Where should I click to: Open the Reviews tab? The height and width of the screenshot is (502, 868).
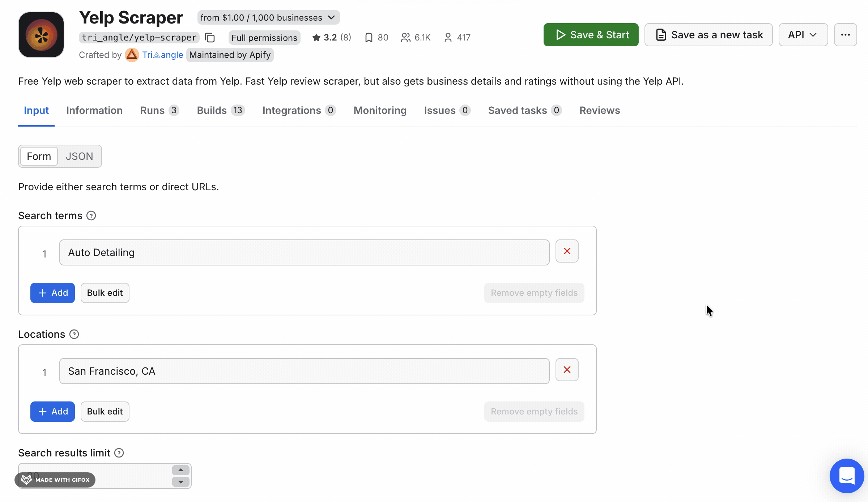coord(600,111)
